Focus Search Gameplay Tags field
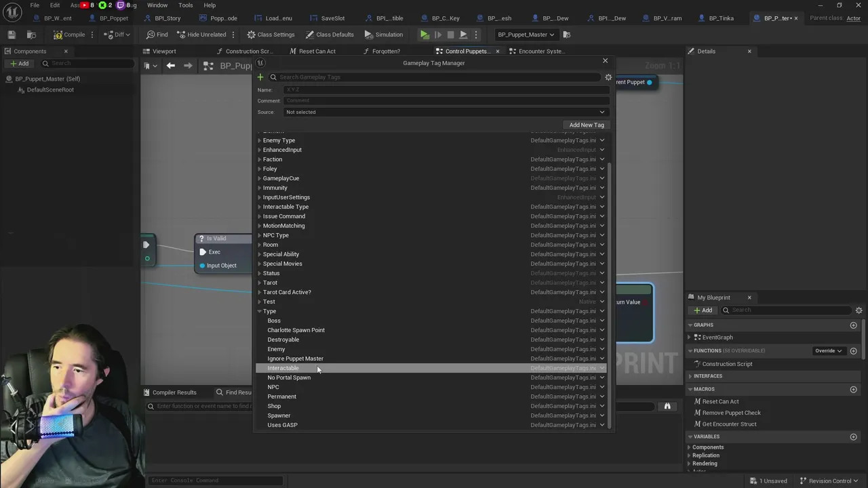The image size is (868, 488). pyautogui.click(x=434, y=77)
